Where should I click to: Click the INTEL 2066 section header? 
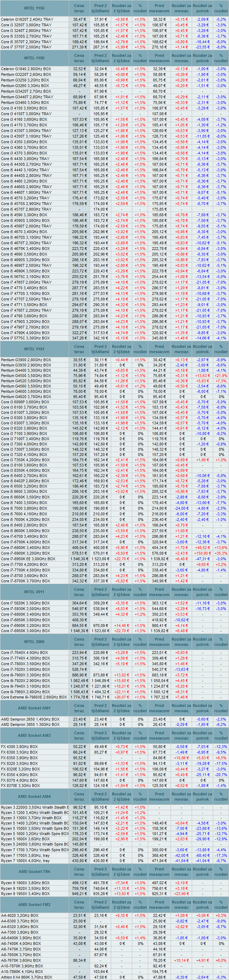point(34,642)
